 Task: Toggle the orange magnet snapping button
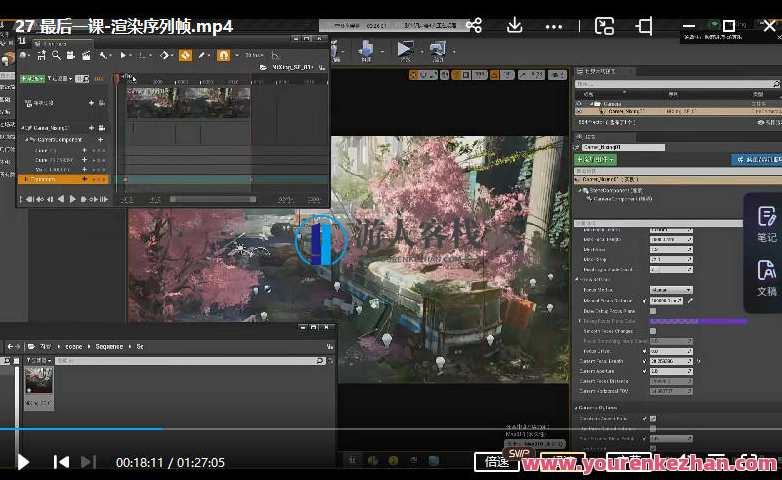tap(223, 55)
